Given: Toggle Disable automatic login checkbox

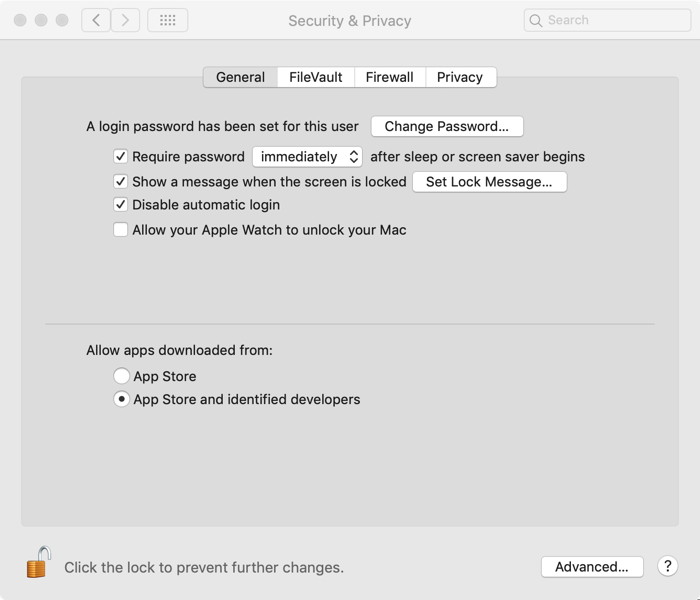Looking at the screenshot, I should [x=121, y=205].
